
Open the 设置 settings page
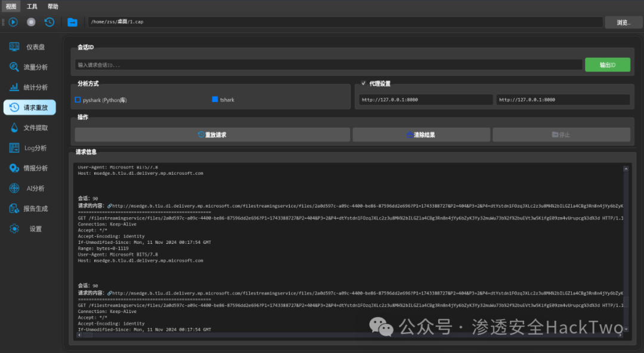click(x=30, y=228)
